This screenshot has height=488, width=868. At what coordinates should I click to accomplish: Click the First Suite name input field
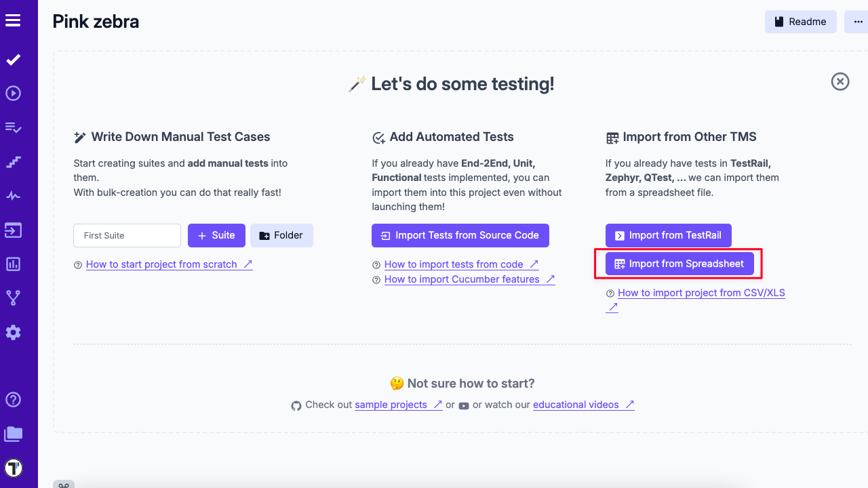coord(127,235)
